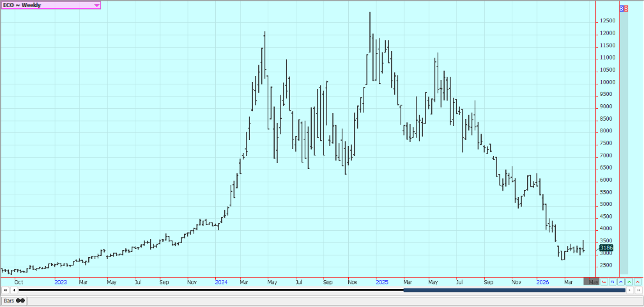Click the 2025 year label on time axis
Viewport: 644px width, 307px height.
tap(382, 281)
